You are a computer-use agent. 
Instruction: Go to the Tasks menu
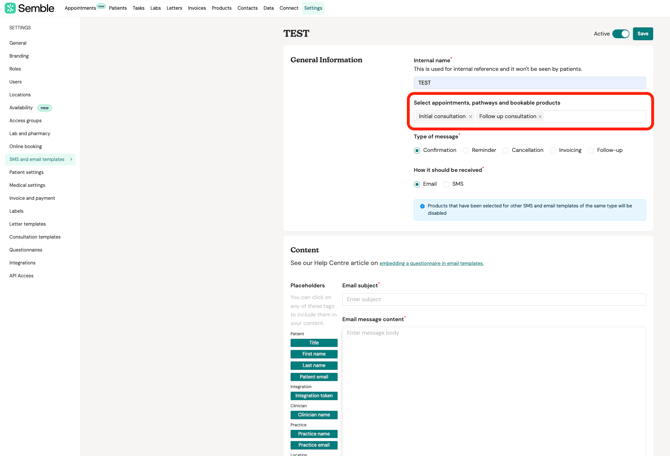(138, 8)
